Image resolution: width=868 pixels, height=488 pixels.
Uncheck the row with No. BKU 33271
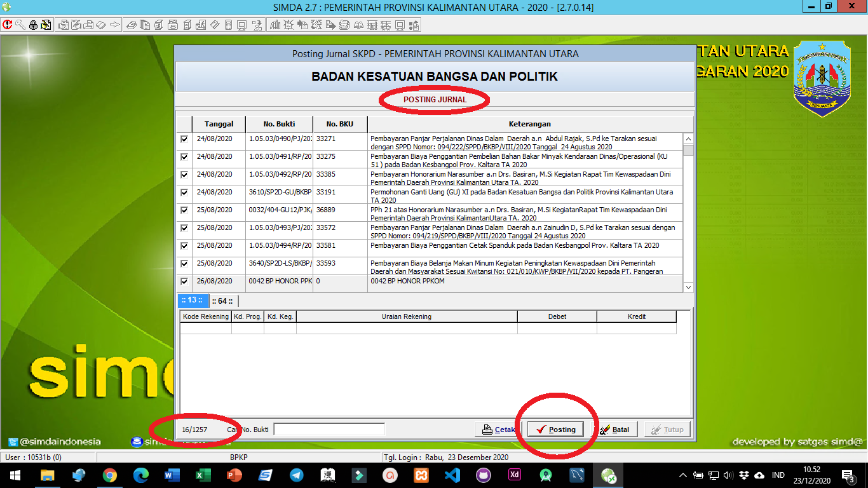184,139
